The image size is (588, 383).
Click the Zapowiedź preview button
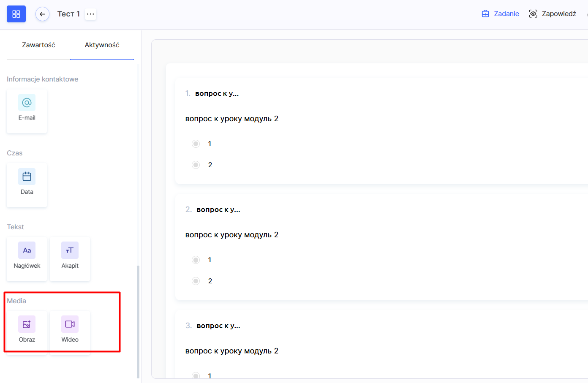pos(553,14)
